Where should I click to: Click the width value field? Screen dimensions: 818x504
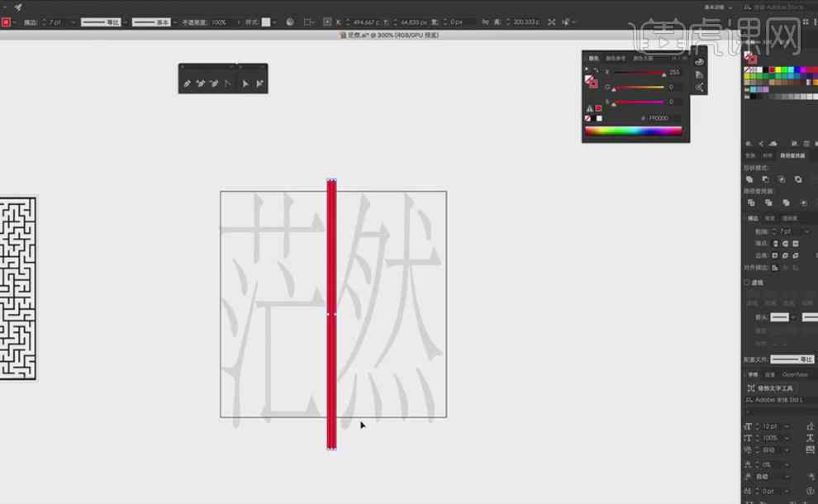462,22
